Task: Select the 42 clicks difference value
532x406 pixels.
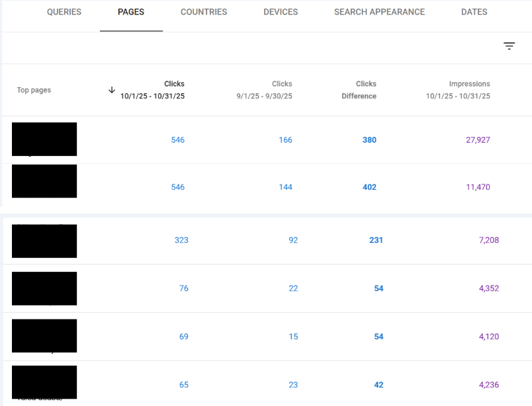Action: (x=378, y=385)
